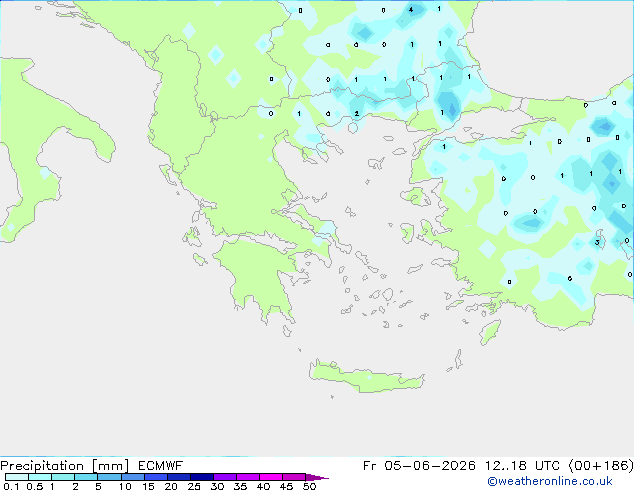
Task: Click the '2' precipitation value on map
Action: click(x=356, y=114)
